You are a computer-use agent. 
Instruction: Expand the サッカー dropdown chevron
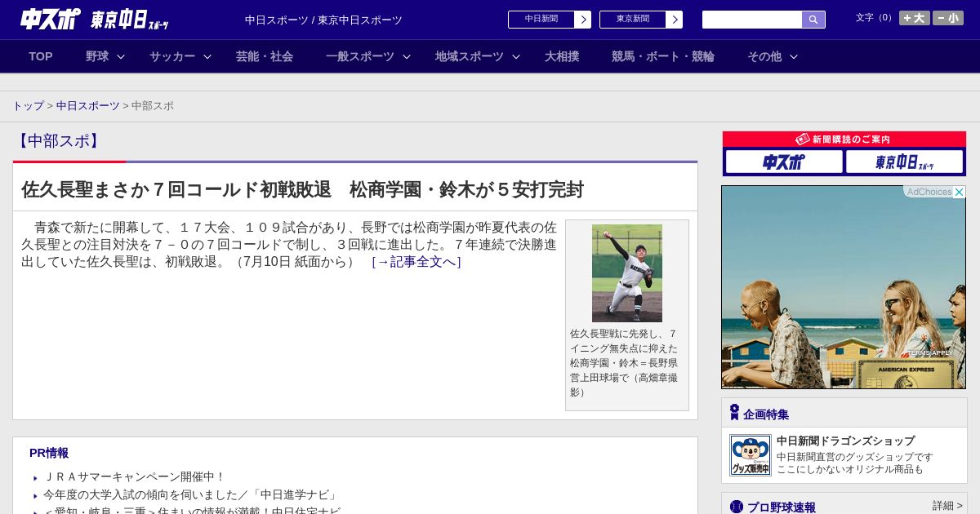pos(207,57)
